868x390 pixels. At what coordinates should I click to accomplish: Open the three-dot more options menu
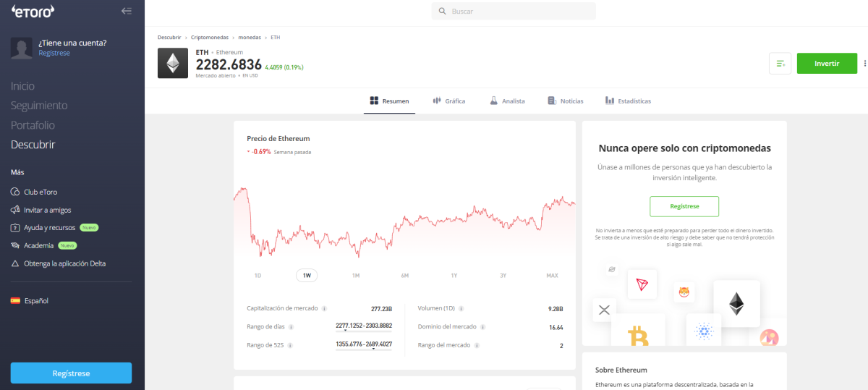864,64
